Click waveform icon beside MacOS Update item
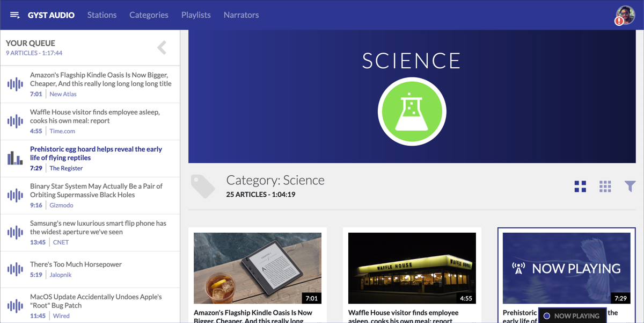Screen dimensions: 644x323 click(x=15, y=306)
